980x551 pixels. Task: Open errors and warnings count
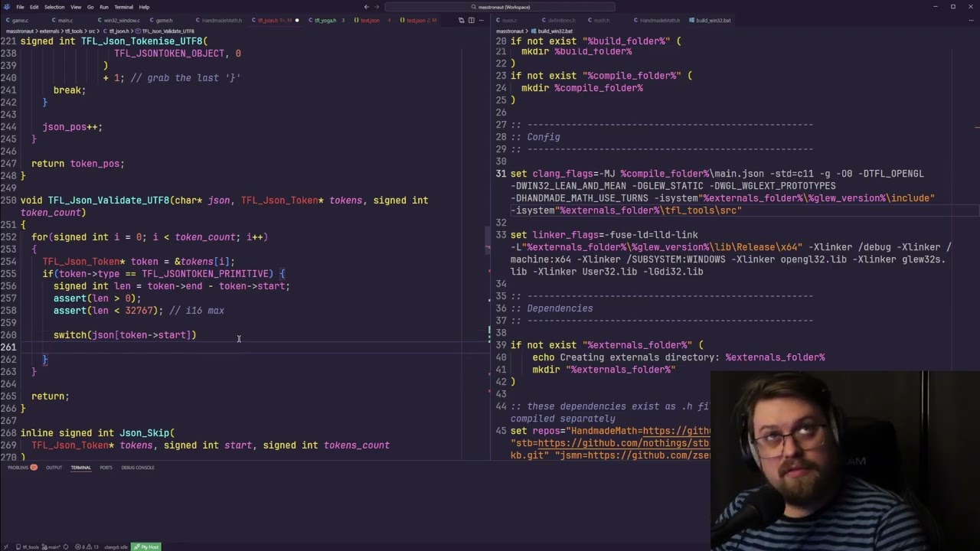[87, 547]
